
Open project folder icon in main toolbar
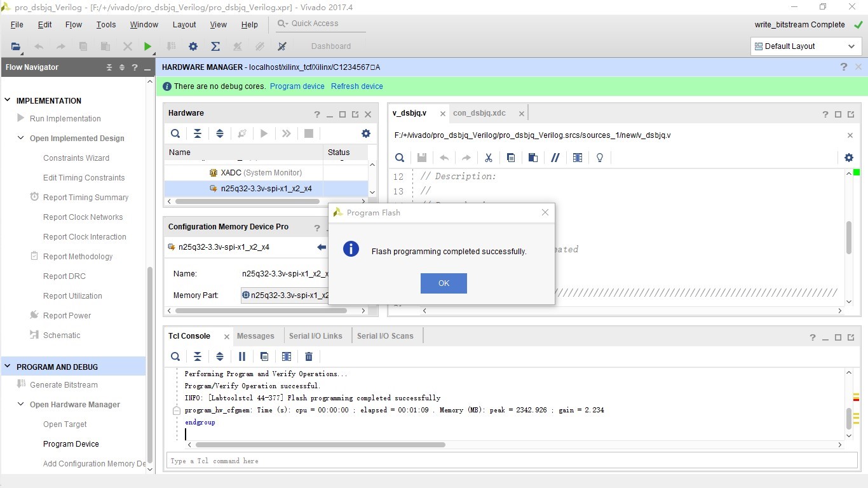[16, 46]
